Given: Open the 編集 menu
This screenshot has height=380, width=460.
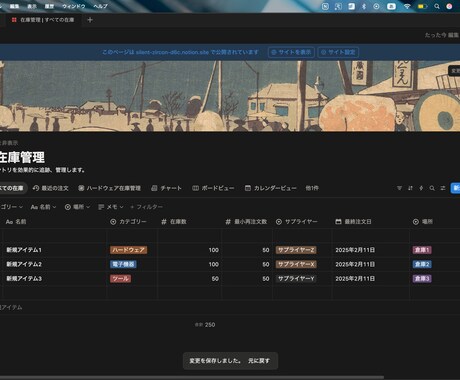Looking at the screenshot, I should tap(14, 6).
